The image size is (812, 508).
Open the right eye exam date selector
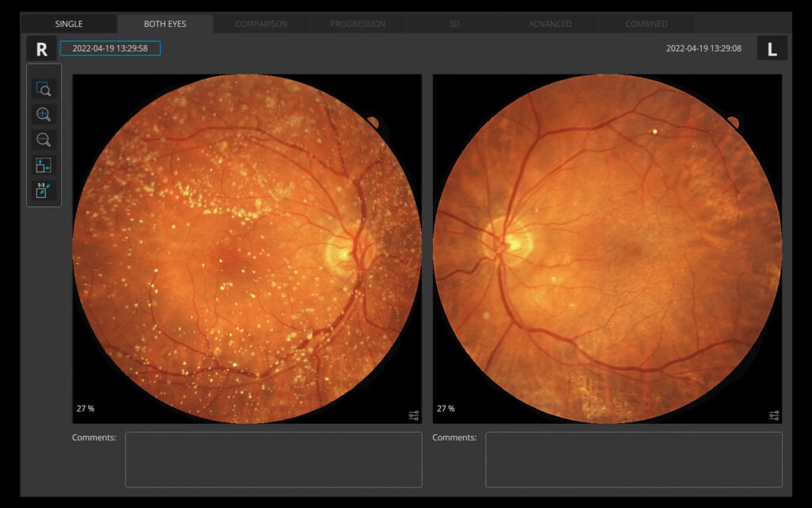coord(110,48)
